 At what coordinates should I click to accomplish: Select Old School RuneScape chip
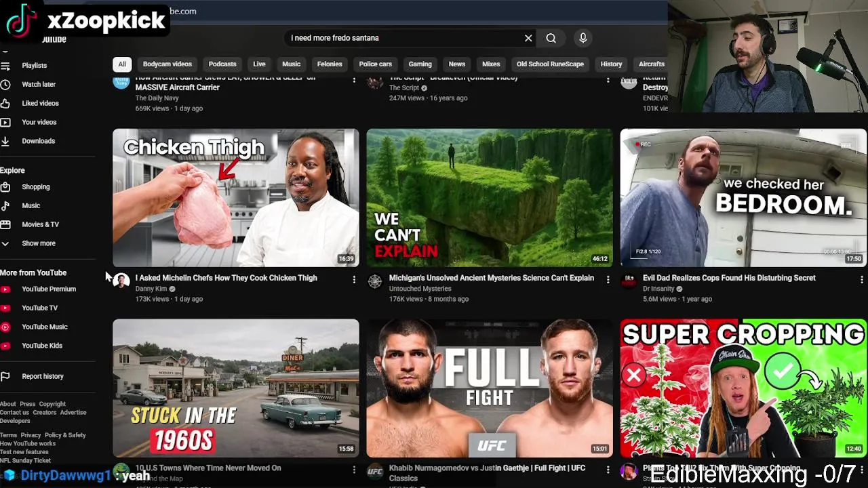pyautogui.click(x=550, y=64)
